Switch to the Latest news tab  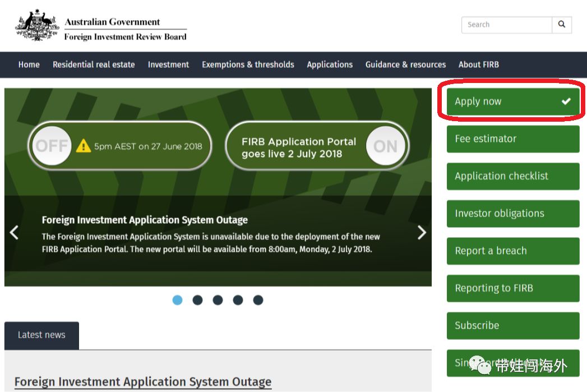[41, 335]
